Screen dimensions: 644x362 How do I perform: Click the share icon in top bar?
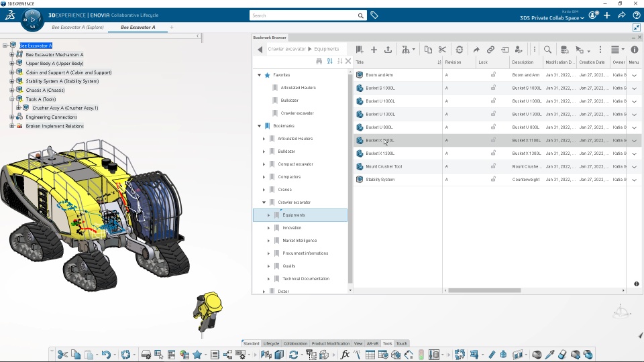coord(621,15)
